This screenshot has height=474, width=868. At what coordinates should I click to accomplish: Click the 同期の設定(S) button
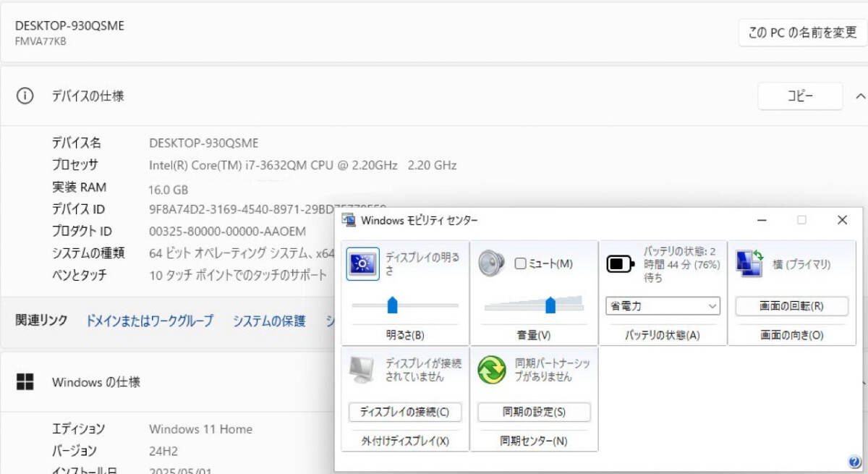click(534, 412)
